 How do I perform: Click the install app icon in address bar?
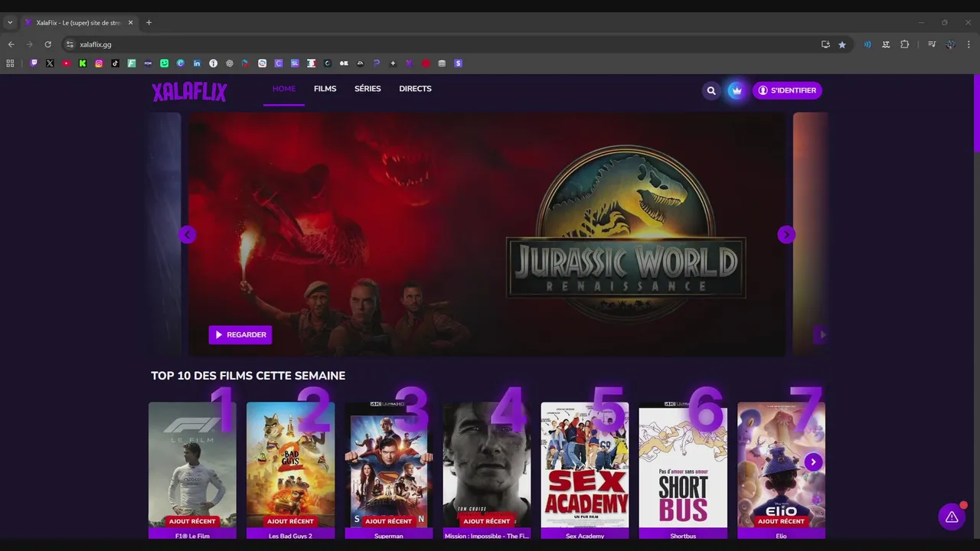click(825, 44)
